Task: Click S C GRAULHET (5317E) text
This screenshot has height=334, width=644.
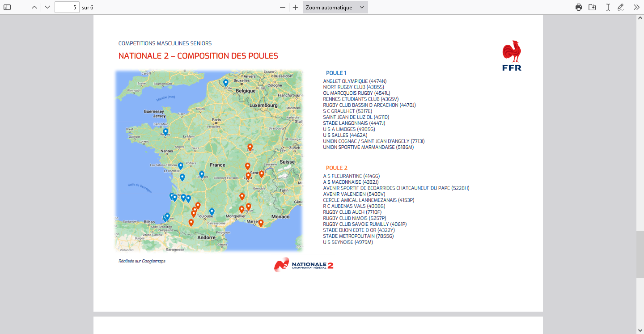Action: 347,111
